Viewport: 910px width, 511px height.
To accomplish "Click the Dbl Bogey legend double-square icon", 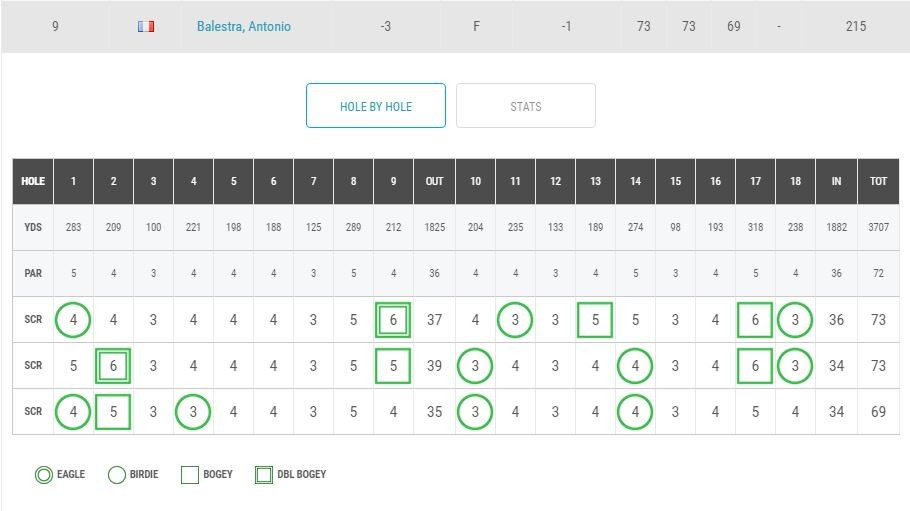I will [263, 475].
